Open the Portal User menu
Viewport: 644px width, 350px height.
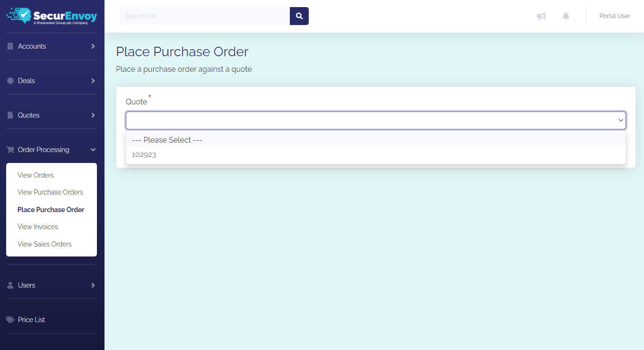pyautogui.click(x=615, y=16)
